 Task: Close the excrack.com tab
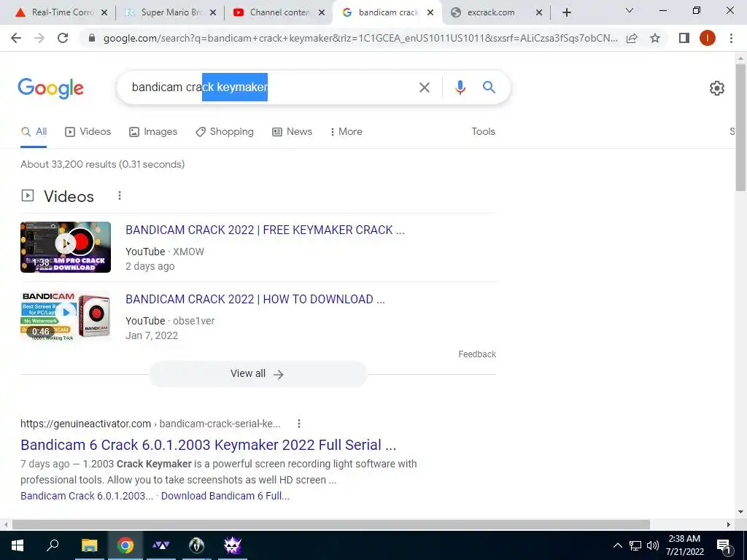(539, 12)
